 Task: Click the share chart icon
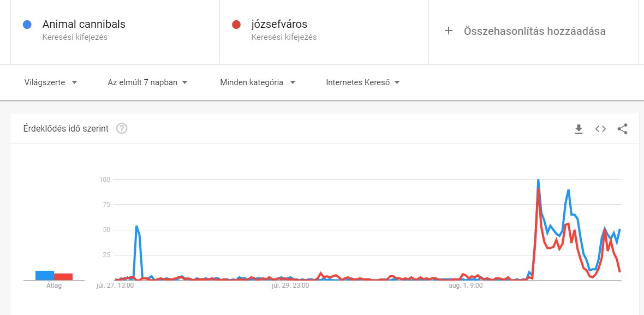click(x=622, y=129)
